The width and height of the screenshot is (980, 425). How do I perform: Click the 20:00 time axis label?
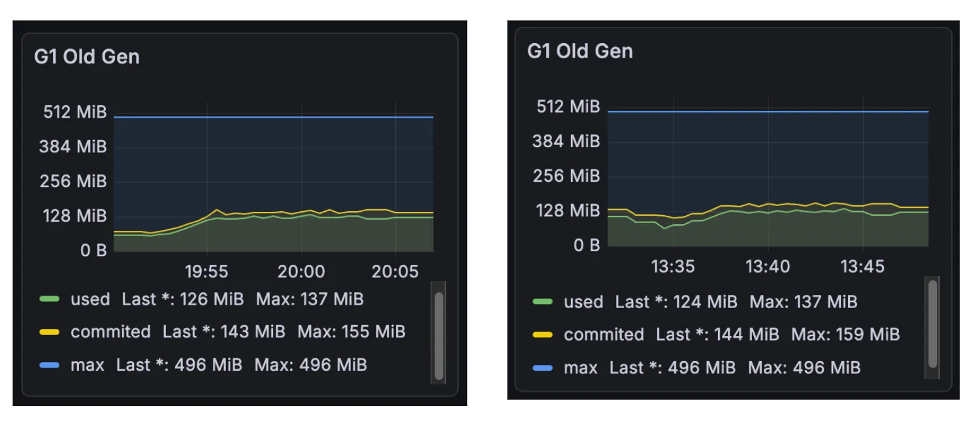(x=301, y=272)
